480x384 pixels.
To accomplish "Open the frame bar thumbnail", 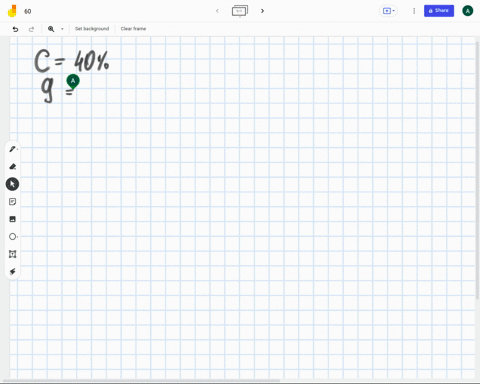I will click(x=240, y=11).
